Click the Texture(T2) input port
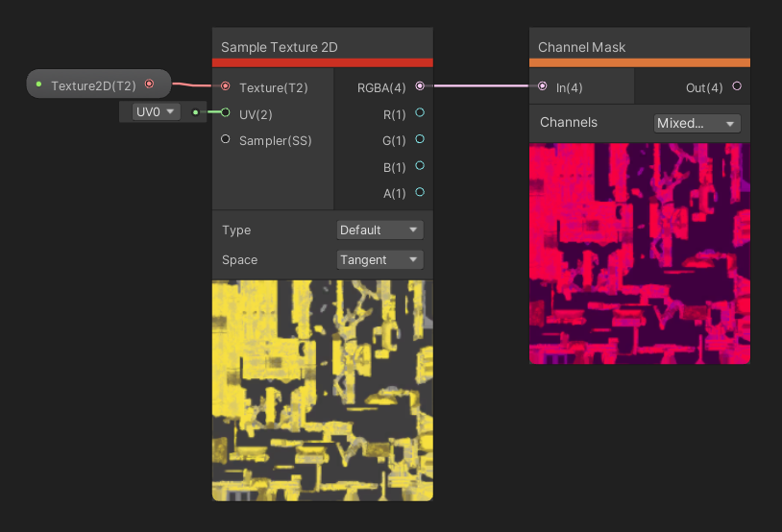This screenshot has height=532, width=782. point(226,86)
